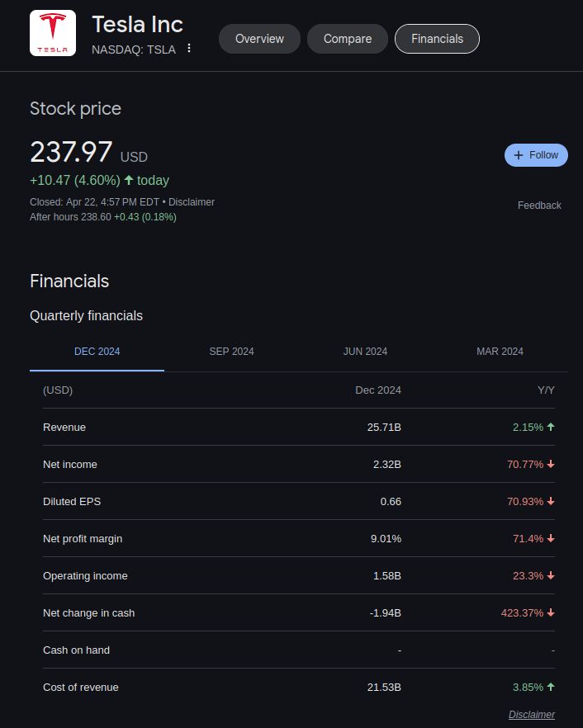The width and height of the screenshot is (583, 728).
Task: Click the green up arrow next to Revenue 2.15%
Action: point(550,428)
